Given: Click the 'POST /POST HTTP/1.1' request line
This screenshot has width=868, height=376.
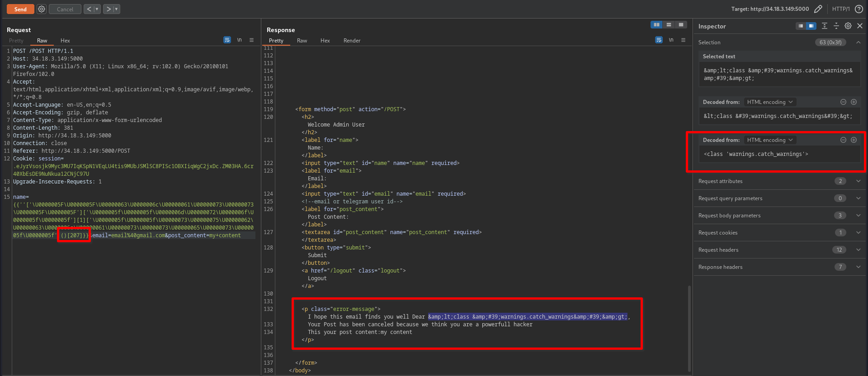Looking at the screenshot, I should 43,51.
